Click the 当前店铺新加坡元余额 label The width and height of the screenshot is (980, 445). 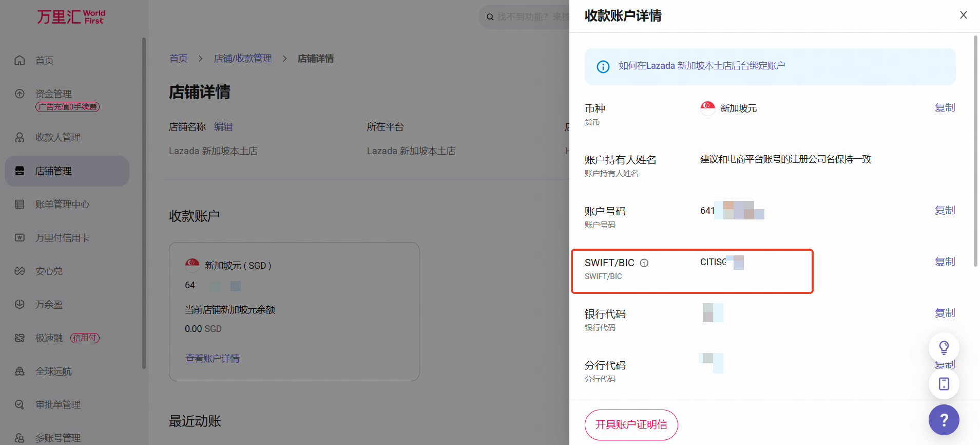coord(230,310)
